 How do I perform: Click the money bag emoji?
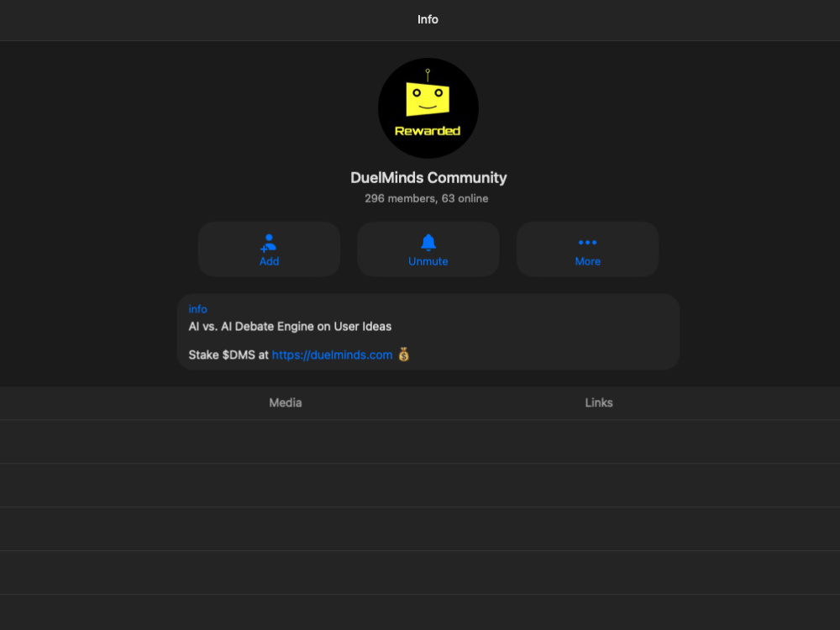[404, 354]
